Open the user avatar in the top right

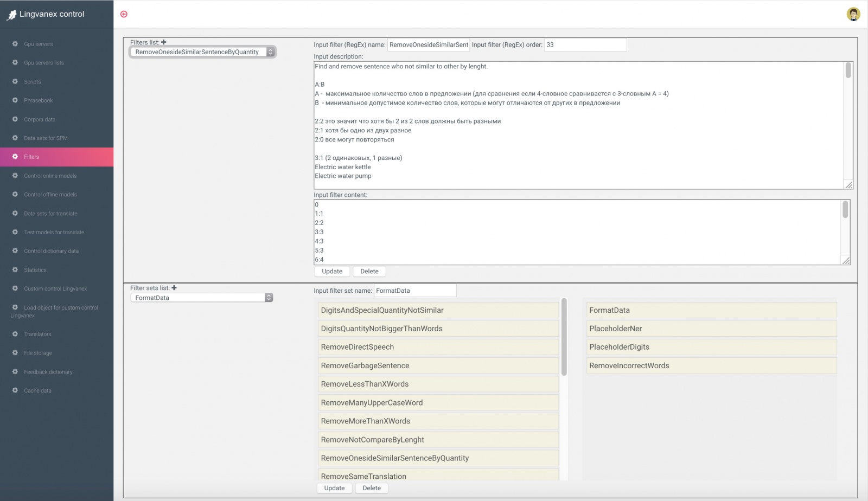tap(853, 14)
